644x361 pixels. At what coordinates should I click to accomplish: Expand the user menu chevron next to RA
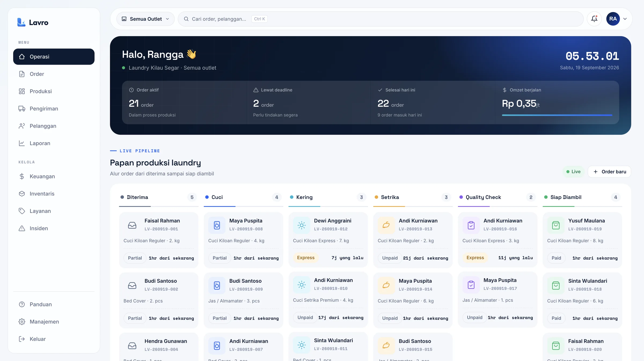click(625, 19)
